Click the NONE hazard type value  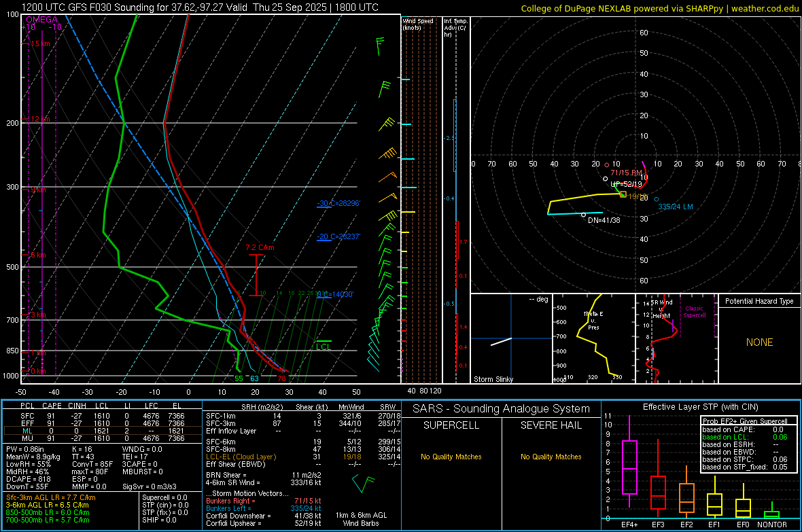pos(760,342)
